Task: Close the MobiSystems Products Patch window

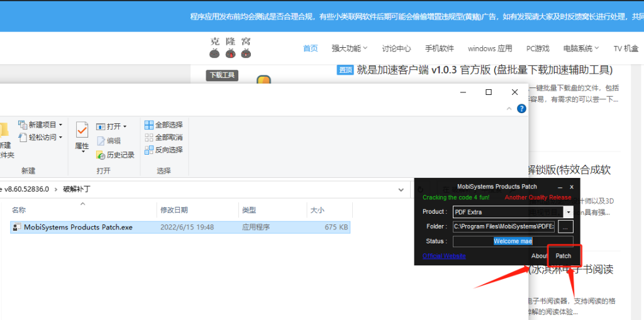Action: (572, 187)
